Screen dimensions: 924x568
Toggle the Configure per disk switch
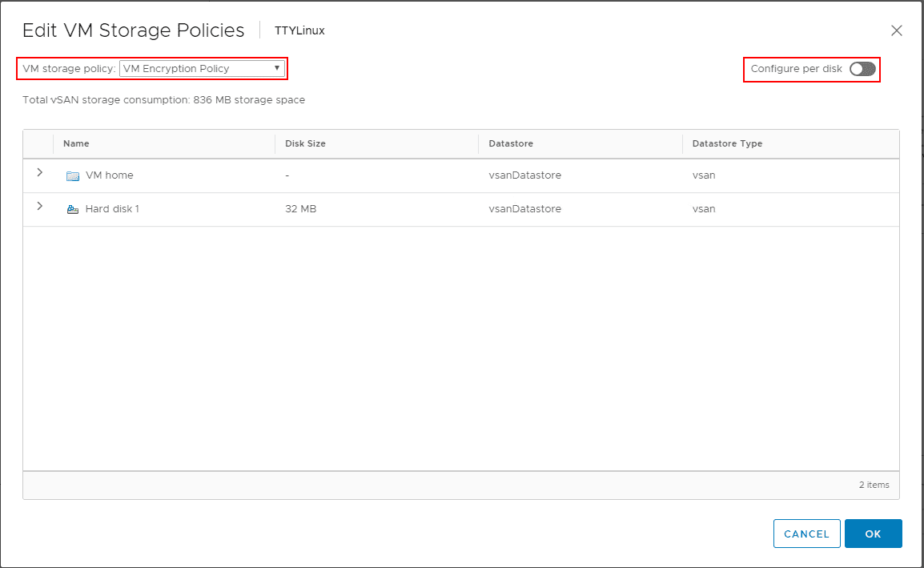point(862,69)
